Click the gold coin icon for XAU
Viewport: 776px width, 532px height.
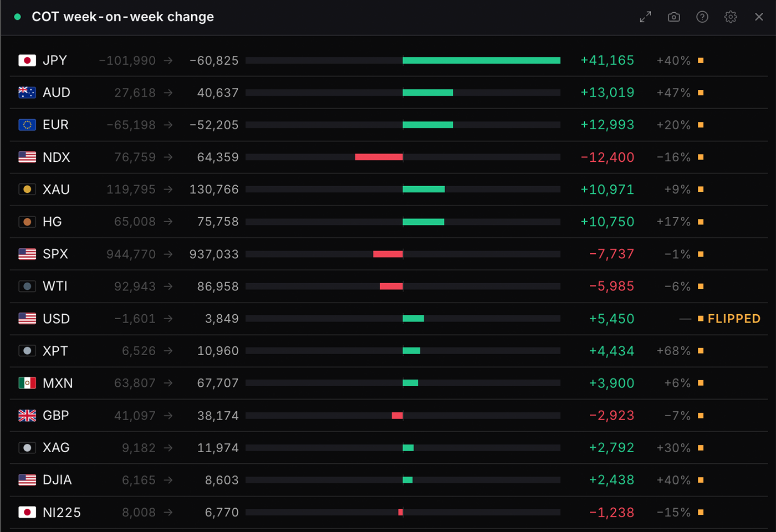(x=27, y=190)
